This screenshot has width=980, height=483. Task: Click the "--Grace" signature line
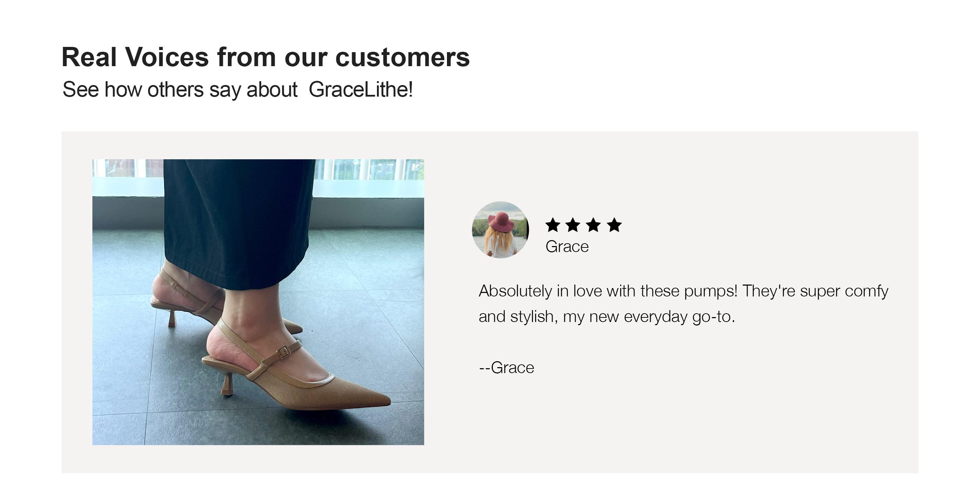506,368
